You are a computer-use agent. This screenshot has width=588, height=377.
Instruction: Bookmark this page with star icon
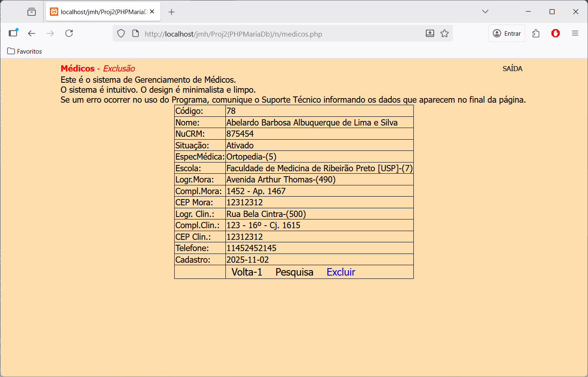click(x=445, y=33)
